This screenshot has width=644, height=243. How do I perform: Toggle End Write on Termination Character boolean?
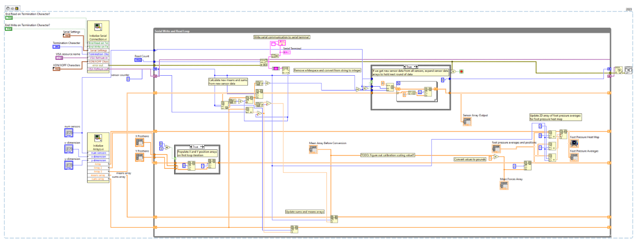point(9,29)
